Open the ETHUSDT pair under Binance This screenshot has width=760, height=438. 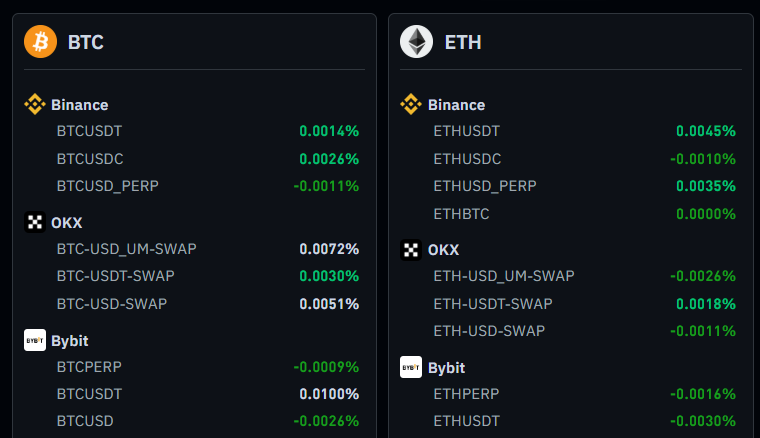tap(467, 131)
